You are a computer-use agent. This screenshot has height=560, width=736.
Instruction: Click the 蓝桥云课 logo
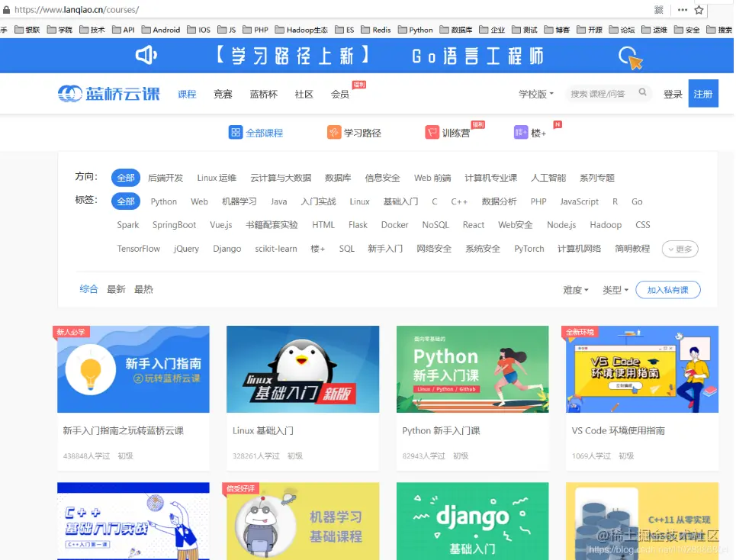[x=108, y=93]
